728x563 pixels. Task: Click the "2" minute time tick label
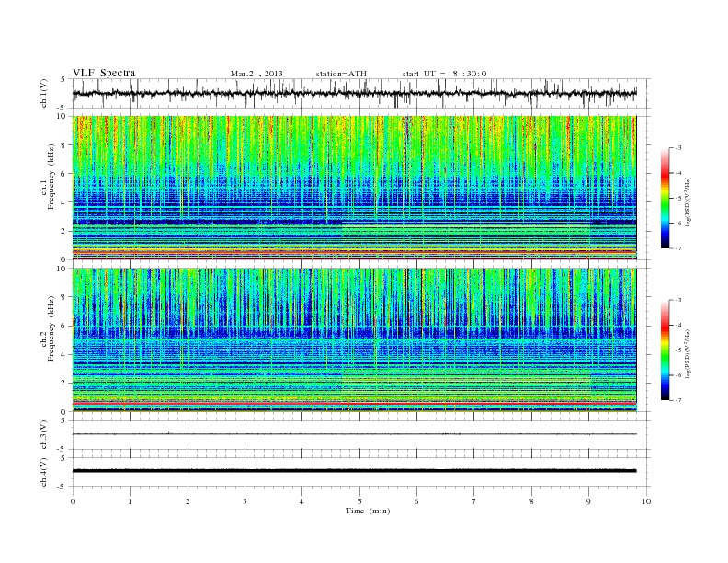click(x=188, y=501)
